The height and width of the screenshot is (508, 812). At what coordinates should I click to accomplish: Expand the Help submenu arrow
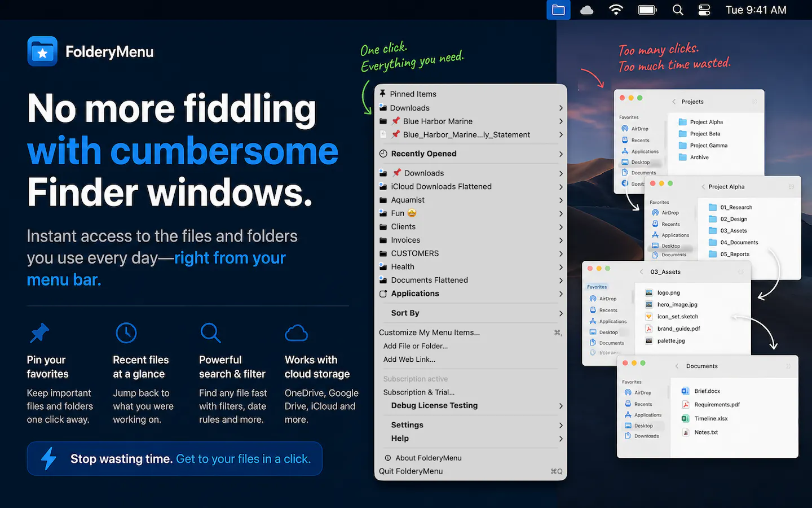561,439
